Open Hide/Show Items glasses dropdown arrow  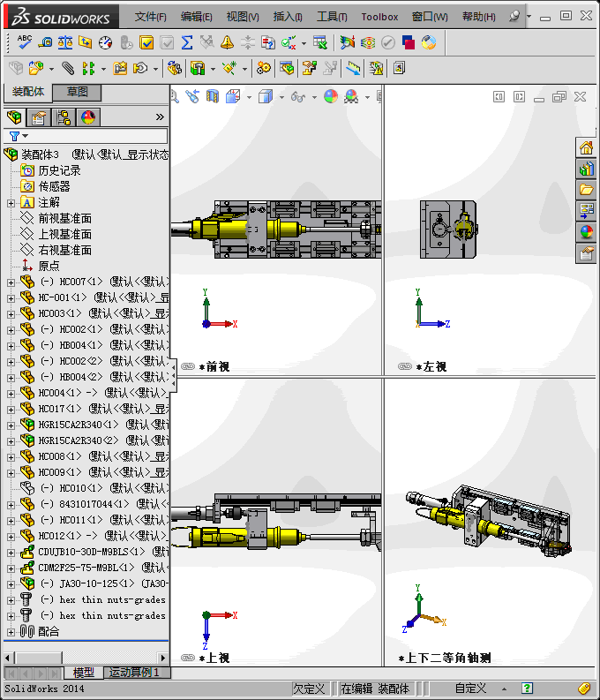pos(314,97)
